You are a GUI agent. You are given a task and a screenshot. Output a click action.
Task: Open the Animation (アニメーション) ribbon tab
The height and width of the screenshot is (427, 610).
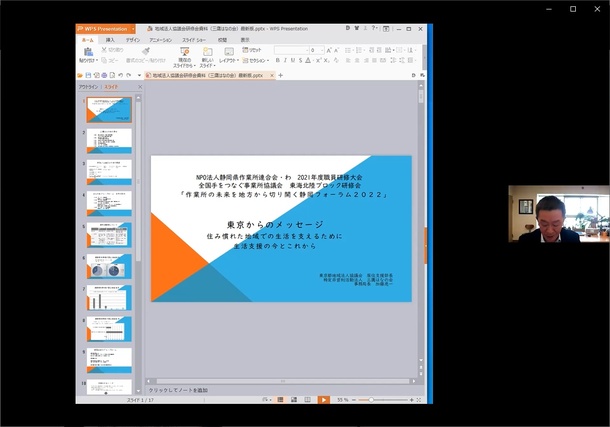(x=162, y=40)
